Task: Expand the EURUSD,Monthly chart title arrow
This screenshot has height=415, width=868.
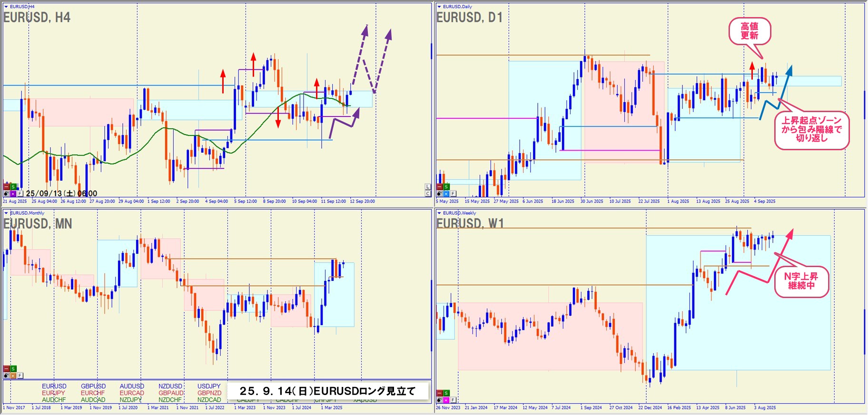Action: click(6, 213)
